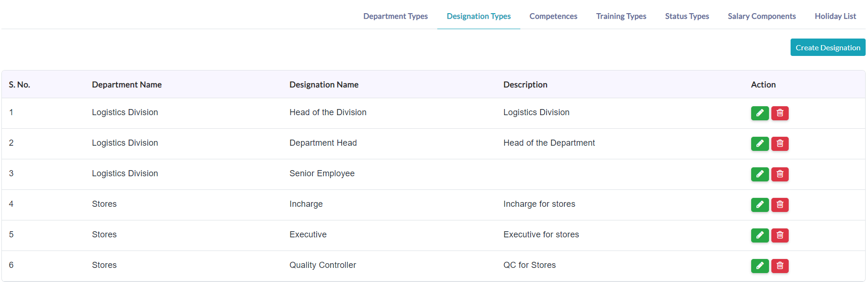
Task: Edit the Executive designation
Action: tap(760, 235)
